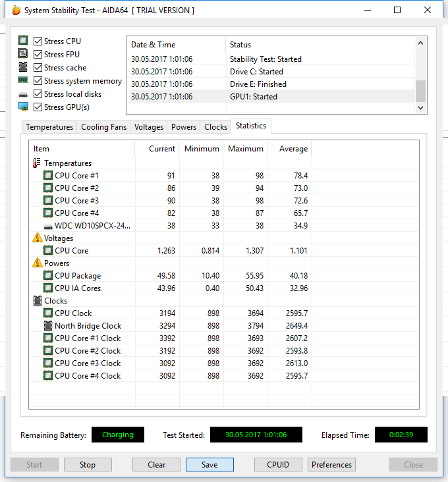Click the Elapsed Time value 0:02:39
This screenshot has height=482, width=448.
(x=401, y=435)
